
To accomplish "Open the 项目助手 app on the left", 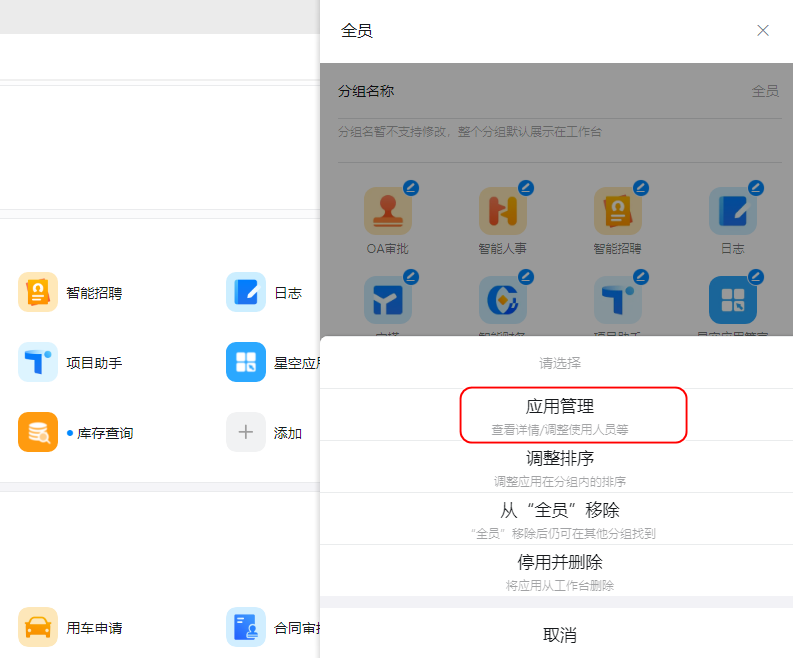I will (38, 362).
